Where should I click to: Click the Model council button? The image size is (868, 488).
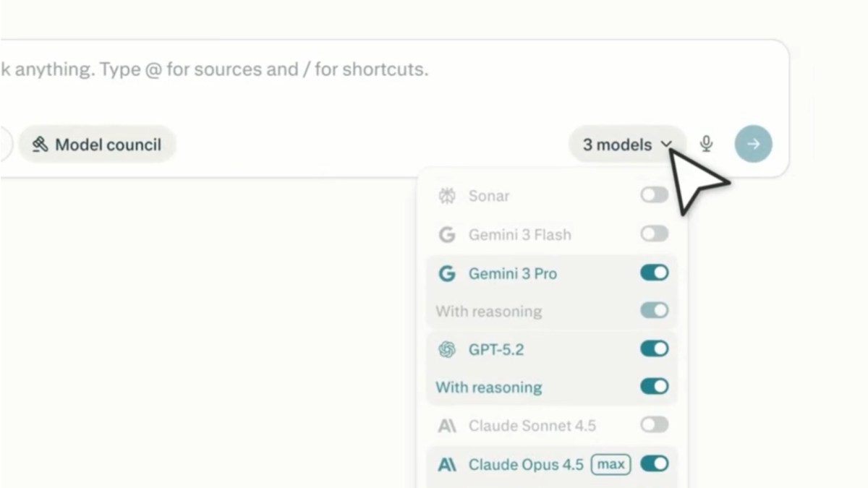[x=97, y=145]
